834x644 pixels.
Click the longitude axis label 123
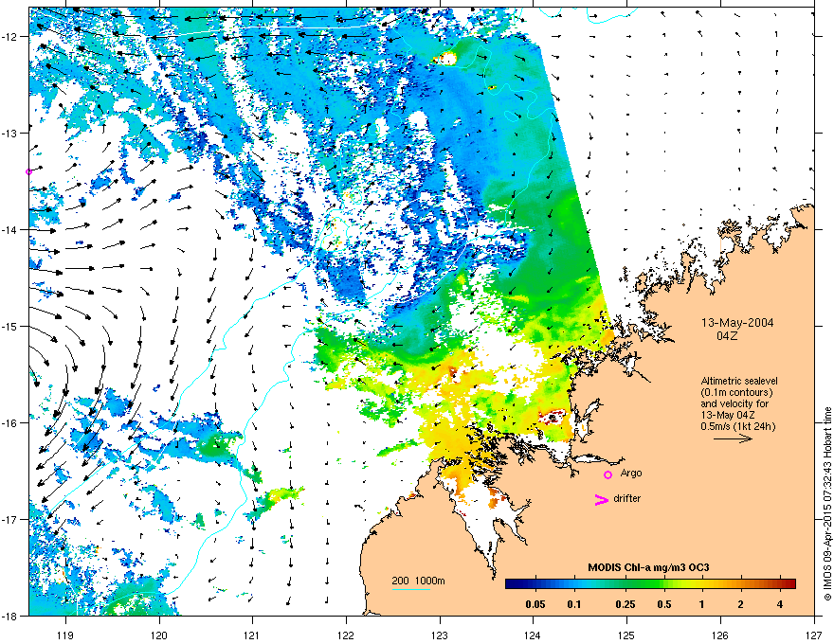coord(440,635)
